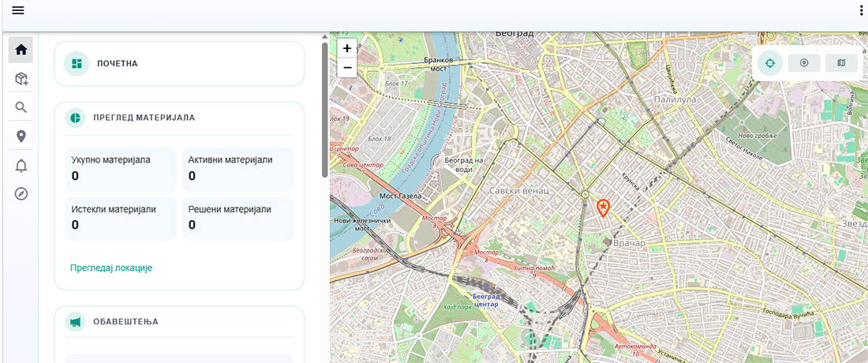
Task: Click the ПРЕГЛЕД МАТЕРИЈАЛА pie chart icon
Action: point(75,118)
